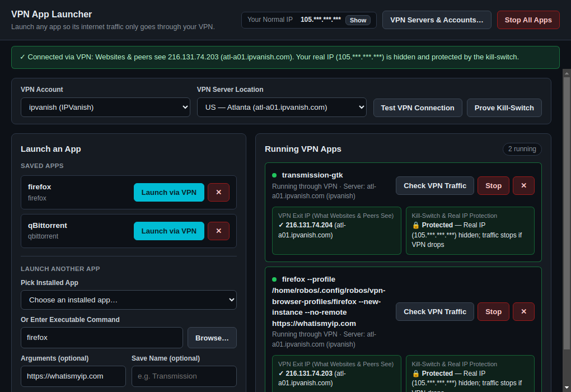Click the 'Running VPN Apps' heading
This screenshot has width=571, height=392.
click(303, 149)
